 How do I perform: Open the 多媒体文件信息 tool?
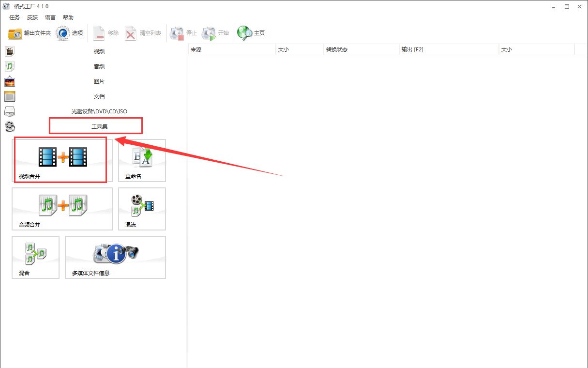[x=115, y=257]
